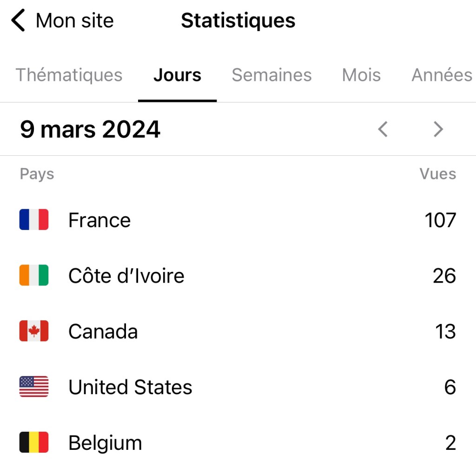Tap the Belgium flag icon
476x468 pixels.
34,442
